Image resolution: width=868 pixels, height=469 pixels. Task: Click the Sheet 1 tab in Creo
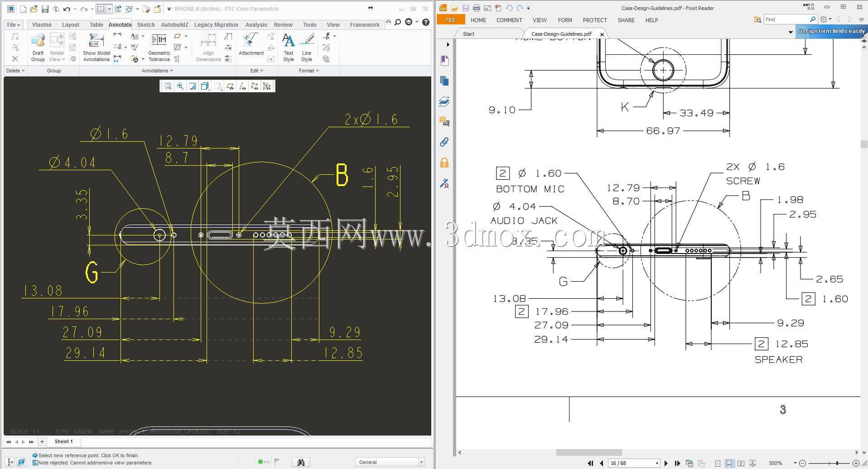[63, 441]
